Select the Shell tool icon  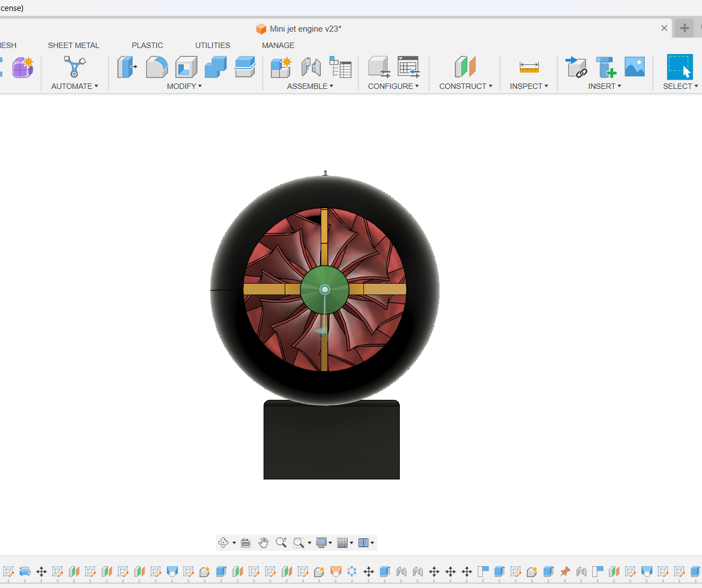pos(186,67)
